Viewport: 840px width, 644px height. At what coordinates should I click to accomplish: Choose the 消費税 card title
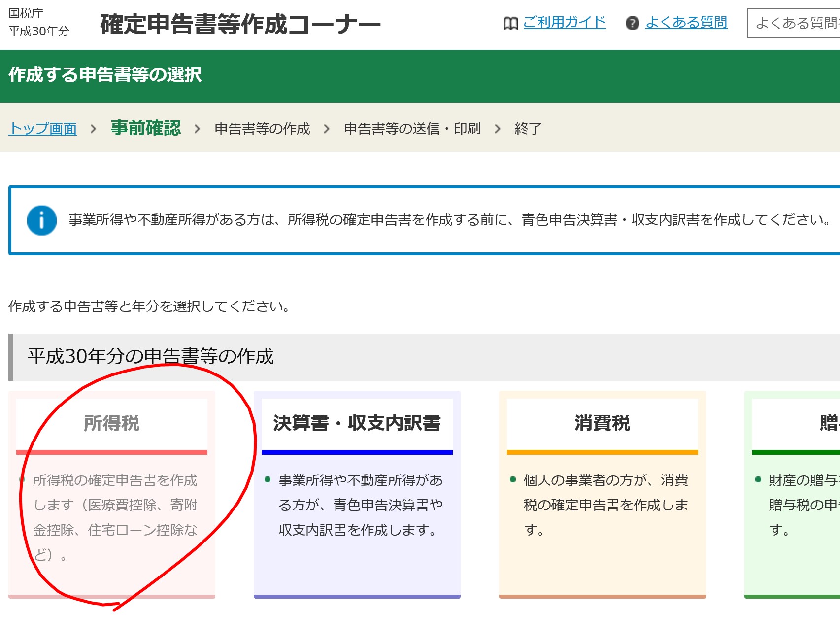pos(602,423)
